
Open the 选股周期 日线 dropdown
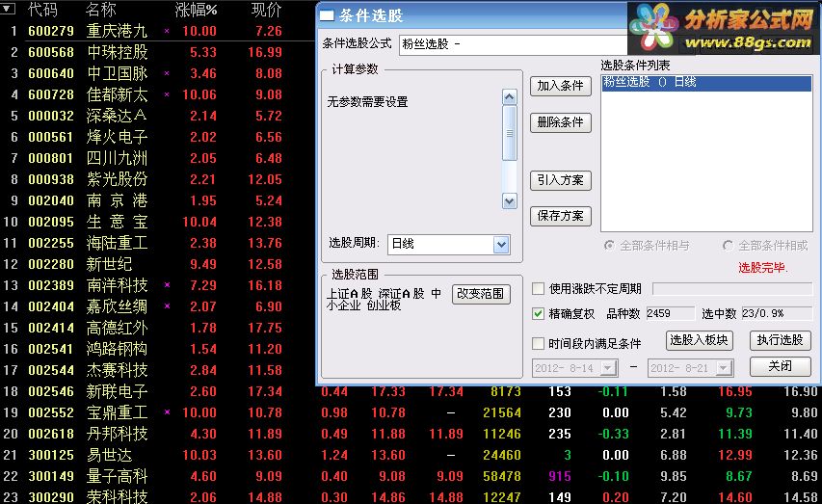tap(501, 245)
